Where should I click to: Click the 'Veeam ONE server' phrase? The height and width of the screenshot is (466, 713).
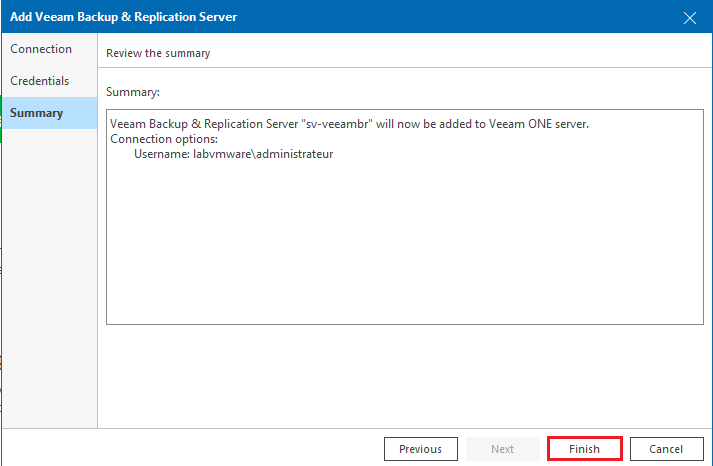[x=538, y=124]
